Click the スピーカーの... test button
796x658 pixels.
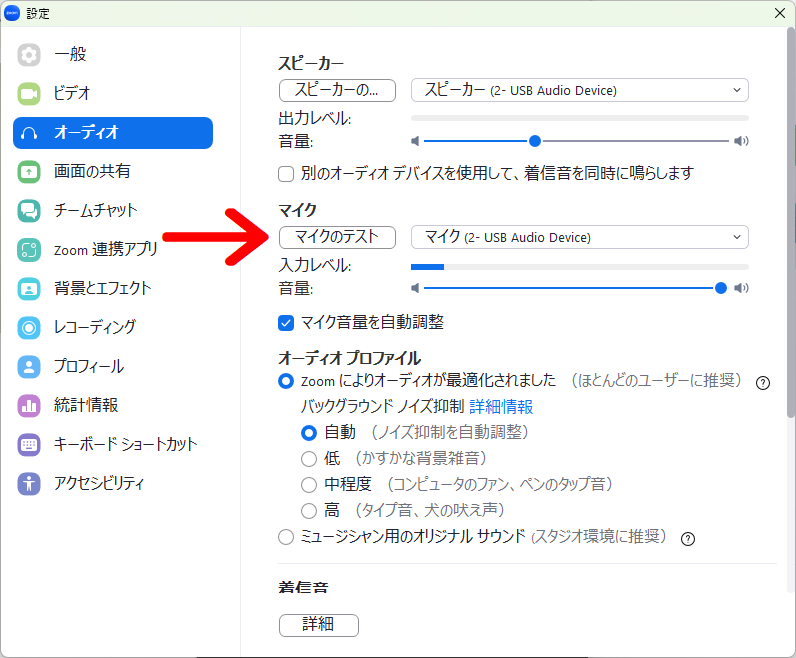pyautogui.click(x=337, y=90)
